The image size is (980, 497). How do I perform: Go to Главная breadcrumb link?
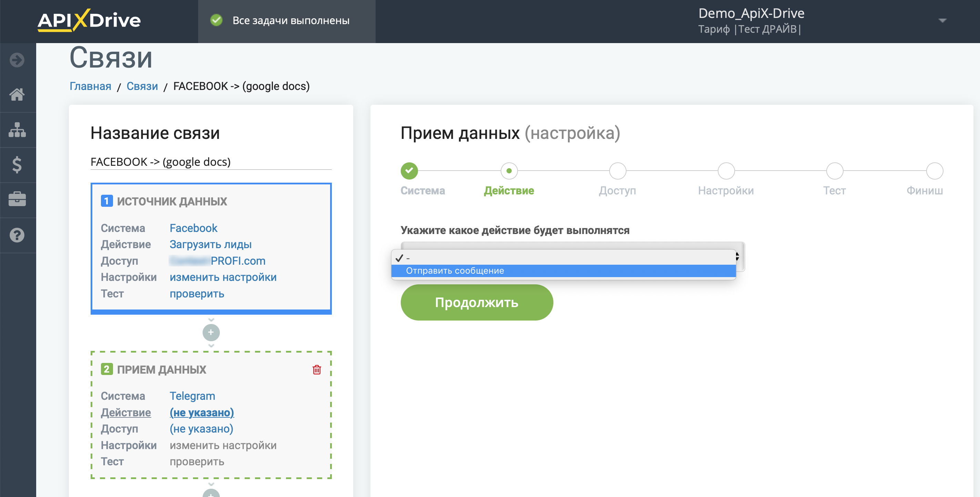pyautogui.click(x=90, y=86)
